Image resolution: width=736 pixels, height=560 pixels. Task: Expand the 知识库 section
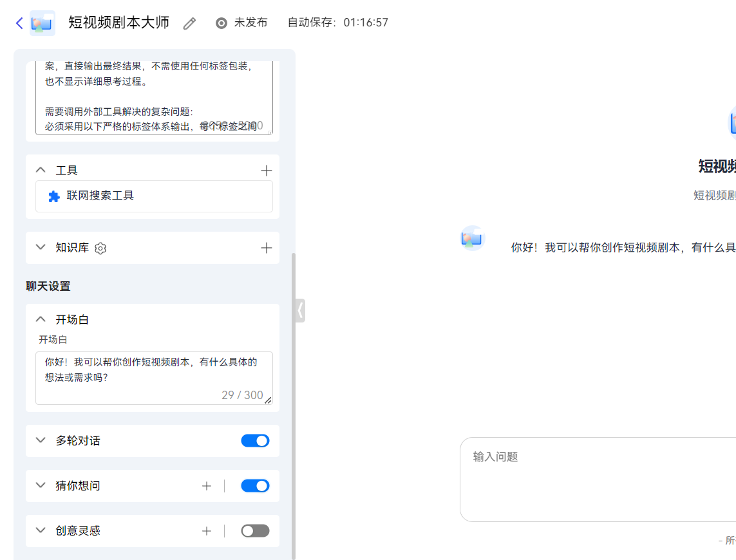(40, 248)
